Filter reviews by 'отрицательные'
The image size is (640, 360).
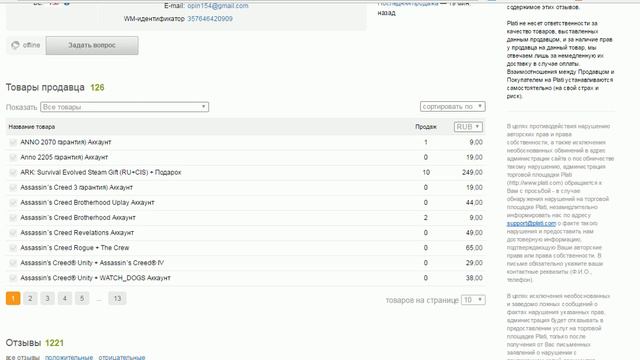(122, 357)
